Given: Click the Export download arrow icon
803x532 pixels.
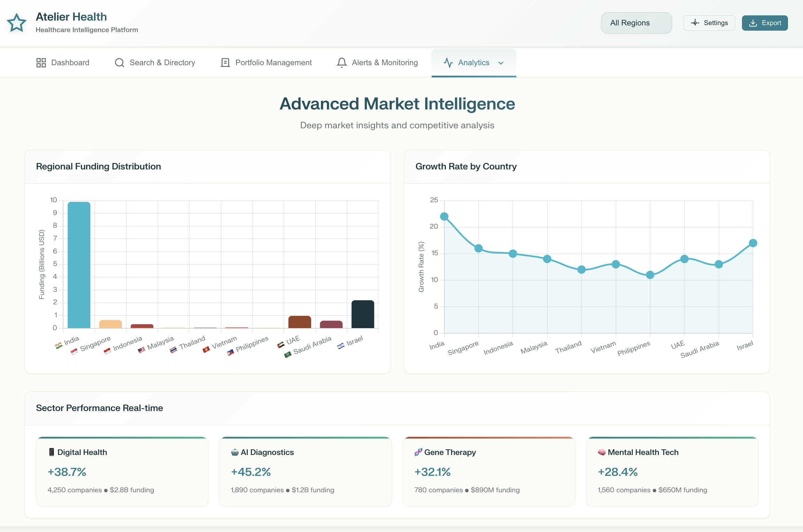Looking at the screenshot, I should [753, 23].
